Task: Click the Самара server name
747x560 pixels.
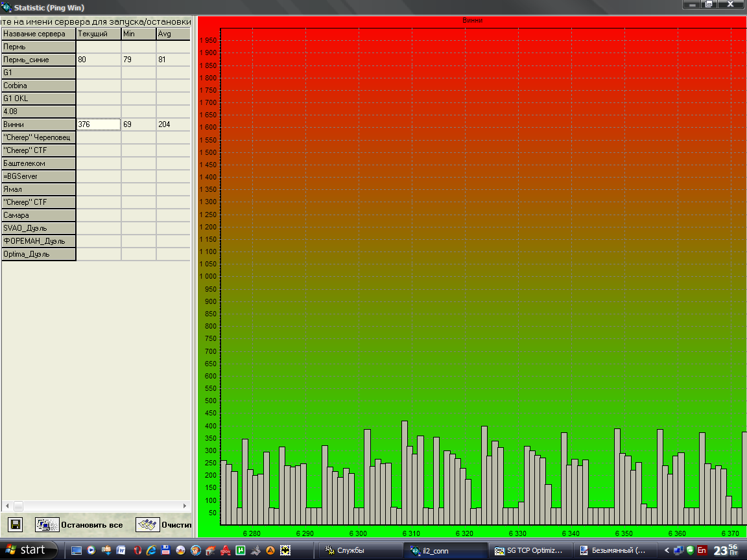Action: coord(39,215)
